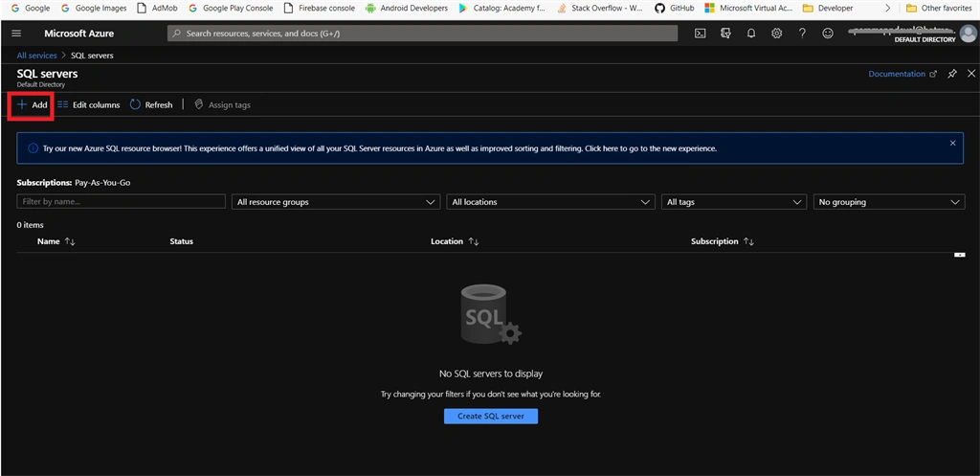Viewport: 980px width, 476px height.
Task: Open the Microsoft Virtual Academy bookmark
Action: click(x=748, y=8)
